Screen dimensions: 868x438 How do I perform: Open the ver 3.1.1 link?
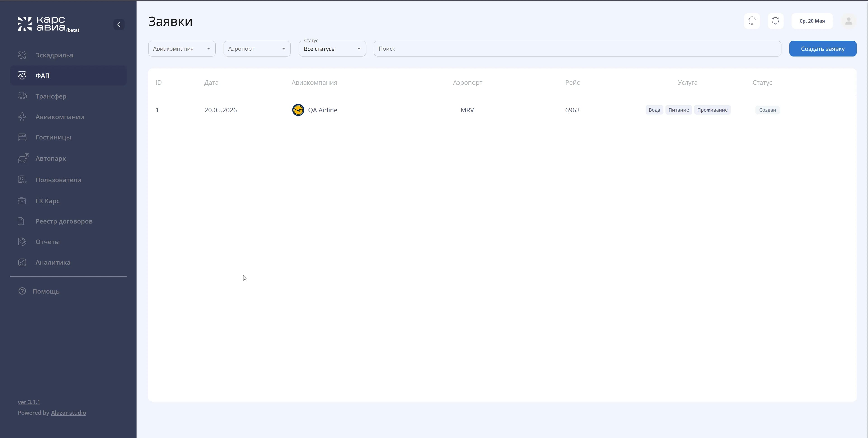(x=29, y=402)
